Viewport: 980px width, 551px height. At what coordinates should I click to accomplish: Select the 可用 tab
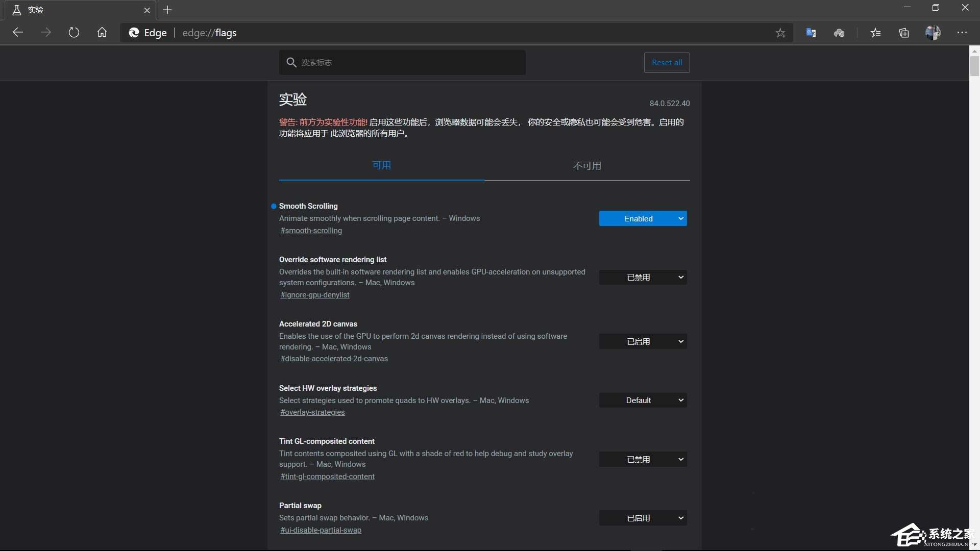381,165
